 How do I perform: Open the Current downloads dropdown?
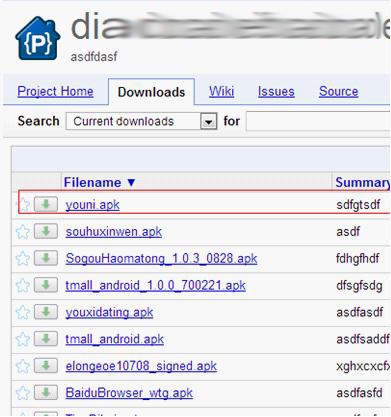[x=141, y=121]
